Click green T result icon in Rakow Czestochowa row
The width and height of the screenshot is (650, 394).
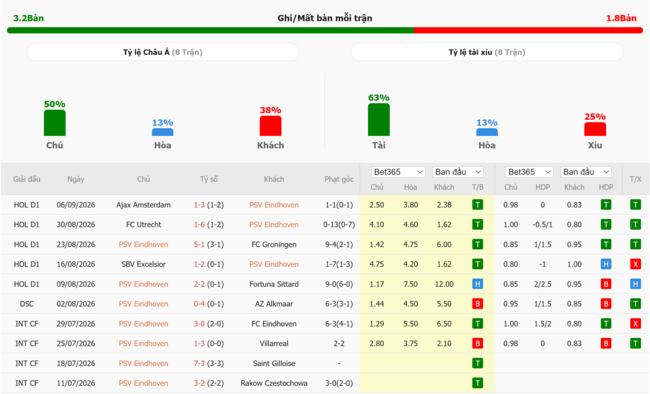tap(478, 383)
